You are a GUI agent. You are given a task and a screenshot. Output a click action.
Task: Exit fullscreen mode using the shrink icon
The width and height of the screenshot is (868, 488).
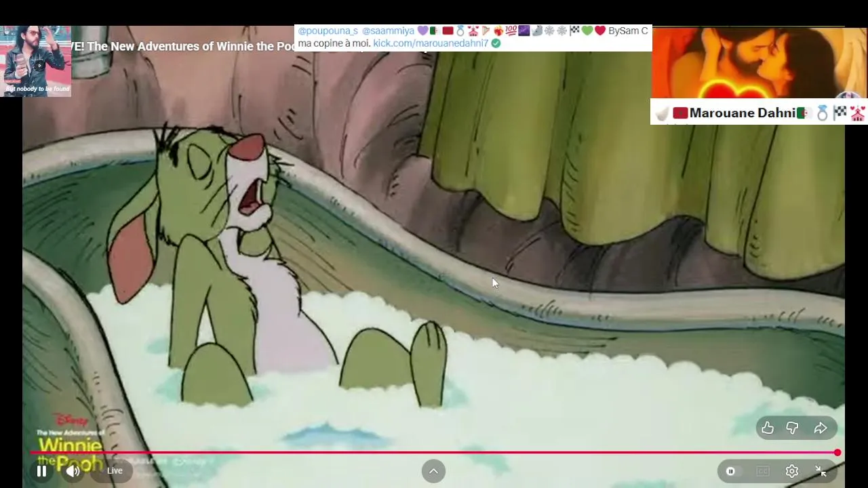click(821, 471)
